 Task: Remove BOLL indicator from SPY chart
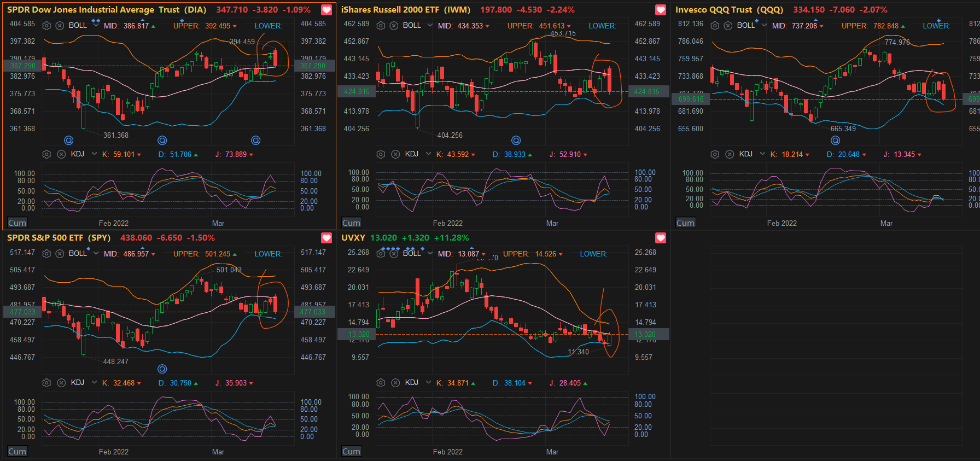tap(60, 254)
